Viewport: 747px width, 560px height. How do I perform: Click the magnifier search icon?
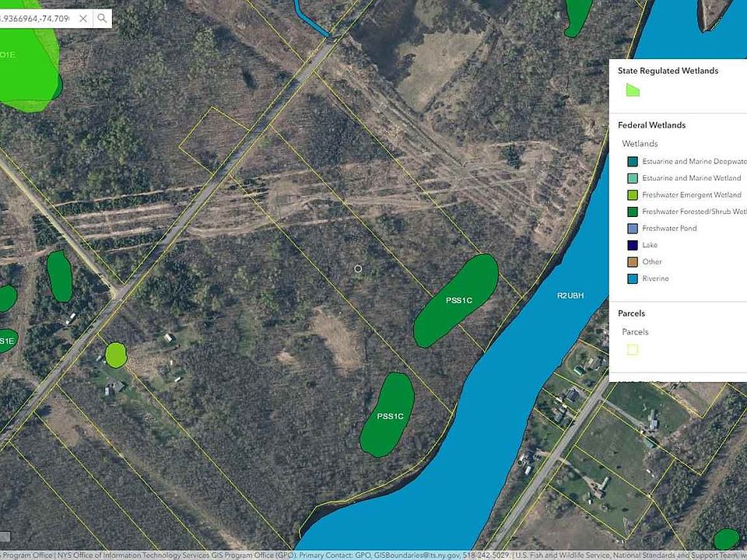pos(102,18)
